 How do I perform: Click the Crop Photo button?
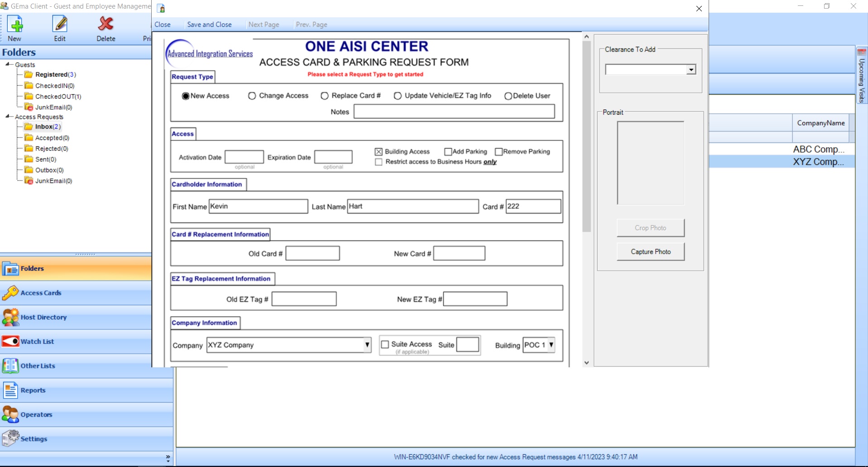(x=651, y=228)
